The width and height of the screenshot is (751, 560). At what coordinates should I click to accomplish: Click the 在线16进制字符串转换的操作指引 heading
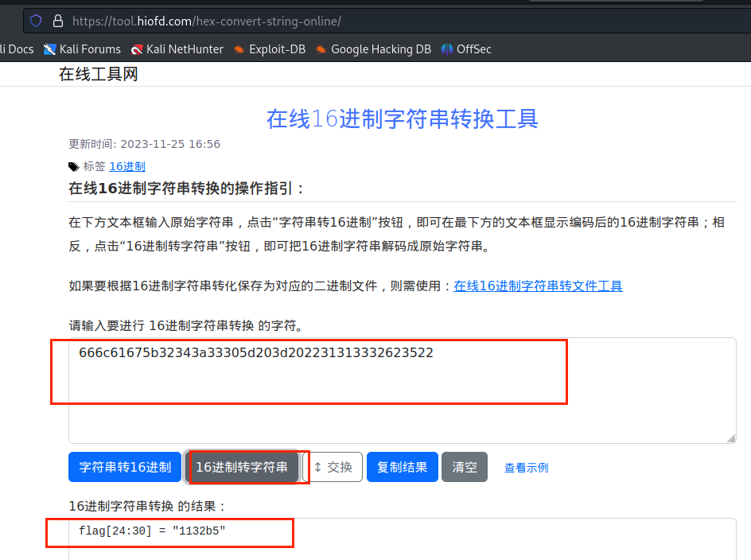click(187, 189)
